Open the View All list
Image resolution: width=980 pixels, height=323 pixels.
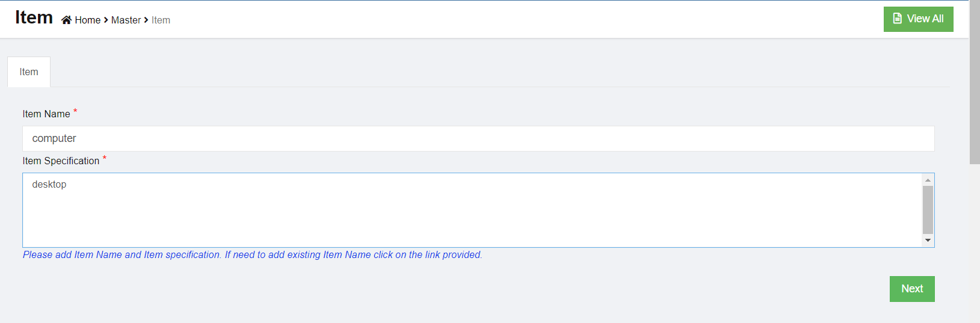point(918,19)
